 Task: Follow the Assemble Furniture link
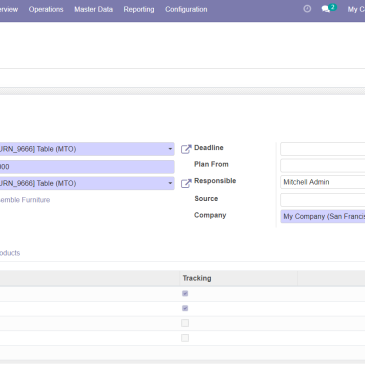coord(24,200)
